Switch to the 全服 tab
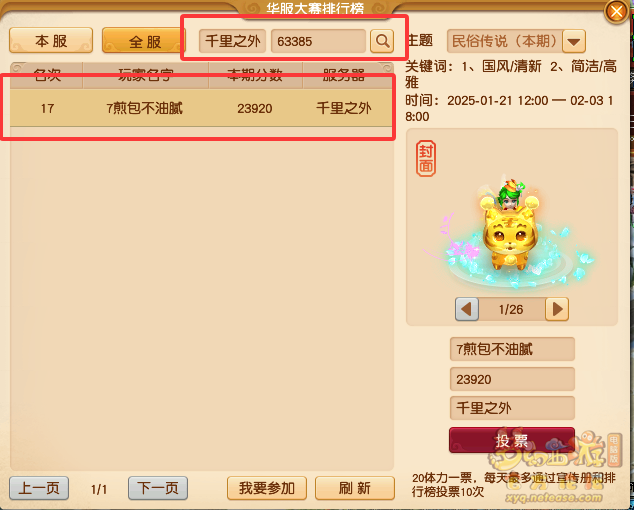Viewport: 634px width, 510px height. click(142, 40)
